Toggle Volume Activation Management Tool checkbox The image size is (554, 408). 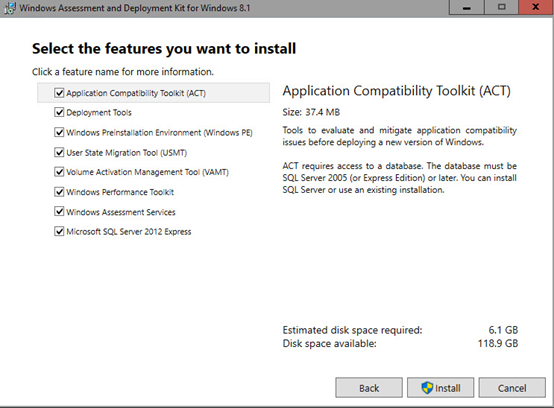click(x=59, y=172)
